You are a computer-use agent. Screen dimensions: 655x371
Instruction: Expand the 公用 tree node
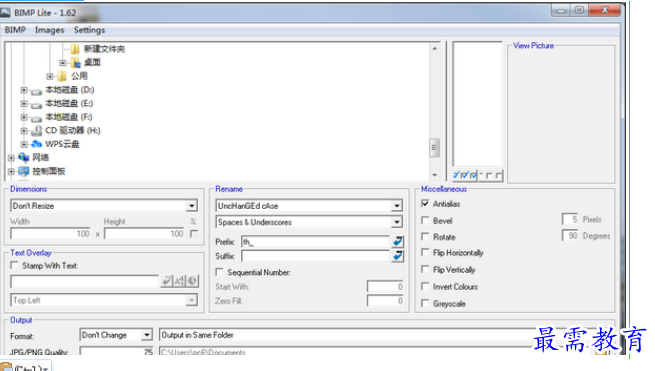tap(50, 76)
